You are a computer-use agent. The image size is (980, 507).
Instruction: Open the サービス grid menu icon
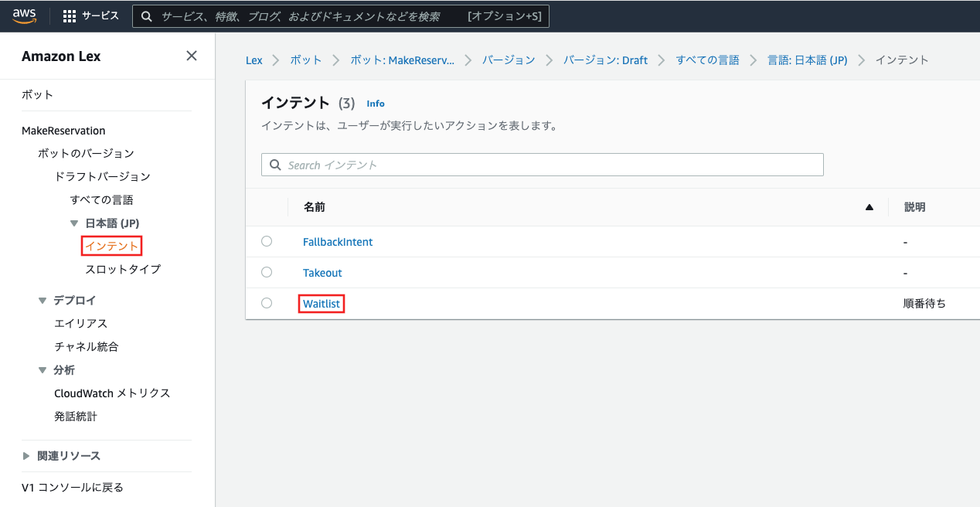point(69,16)
